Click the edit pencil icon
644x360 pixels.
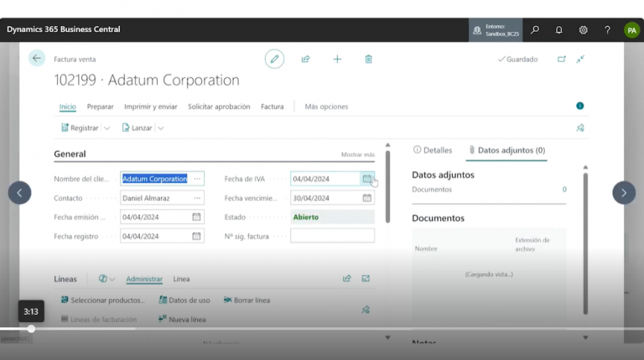[x=274, y=60]
